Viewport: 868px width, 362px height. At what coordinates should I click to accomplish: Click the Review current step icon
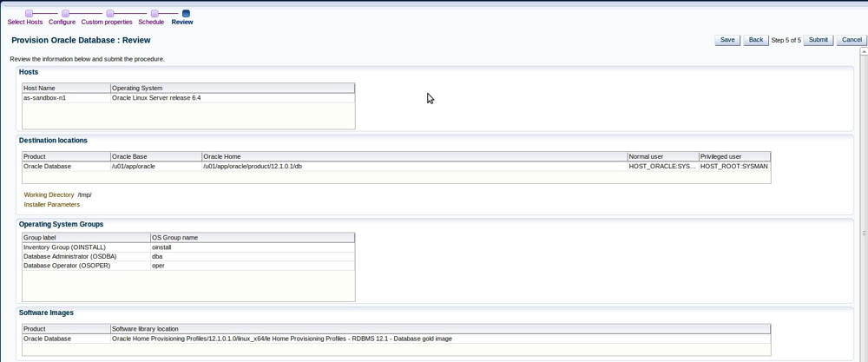click(186, 13)
